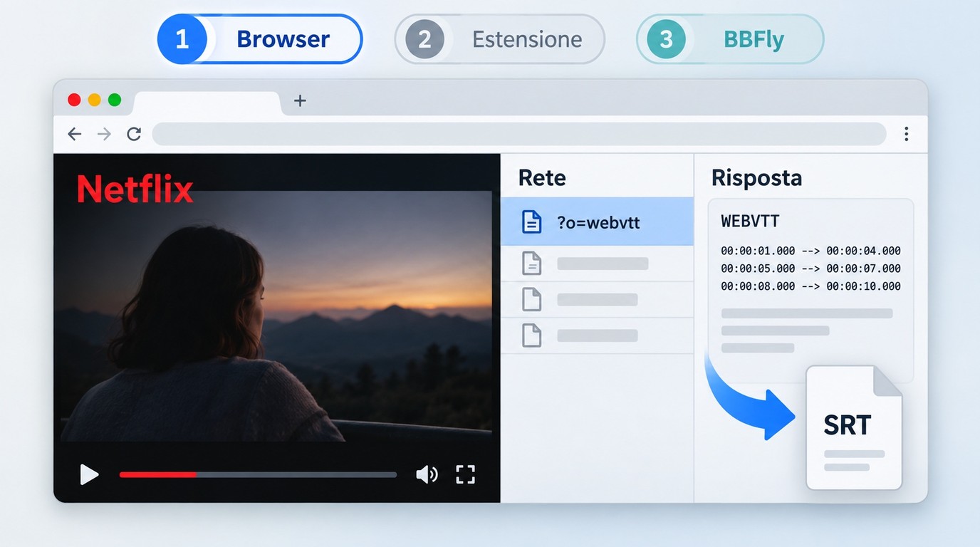
Task: Select step 2 Estensione pill
Action: coord(500,38)
